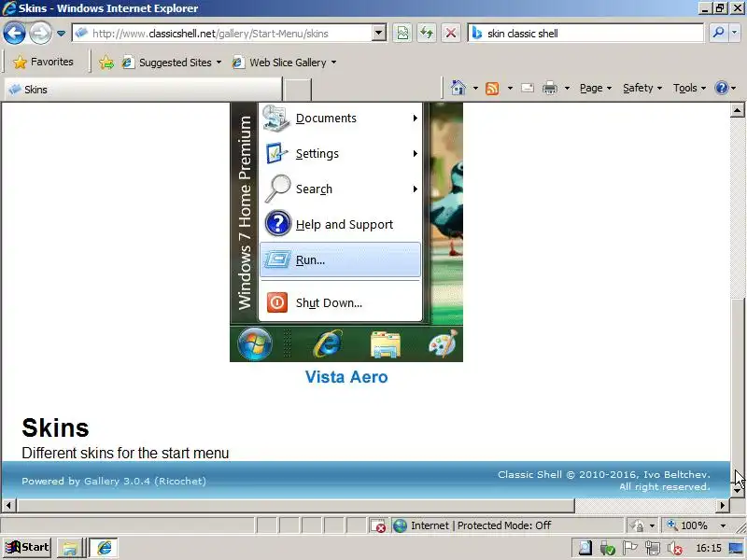Open the search provider dropdown arrow
Screen dimensions: 747x560
tap(735, 33)
